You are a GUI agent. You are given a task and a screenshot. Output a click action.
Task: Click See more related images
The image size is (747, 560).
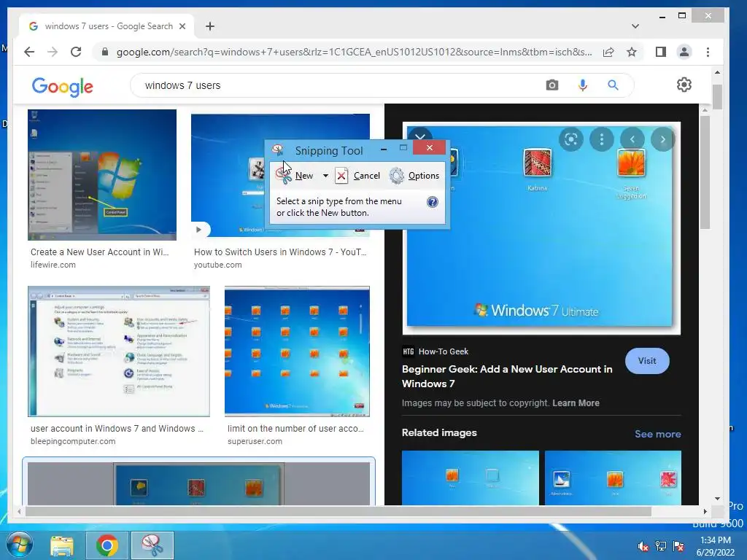(657, 434)
